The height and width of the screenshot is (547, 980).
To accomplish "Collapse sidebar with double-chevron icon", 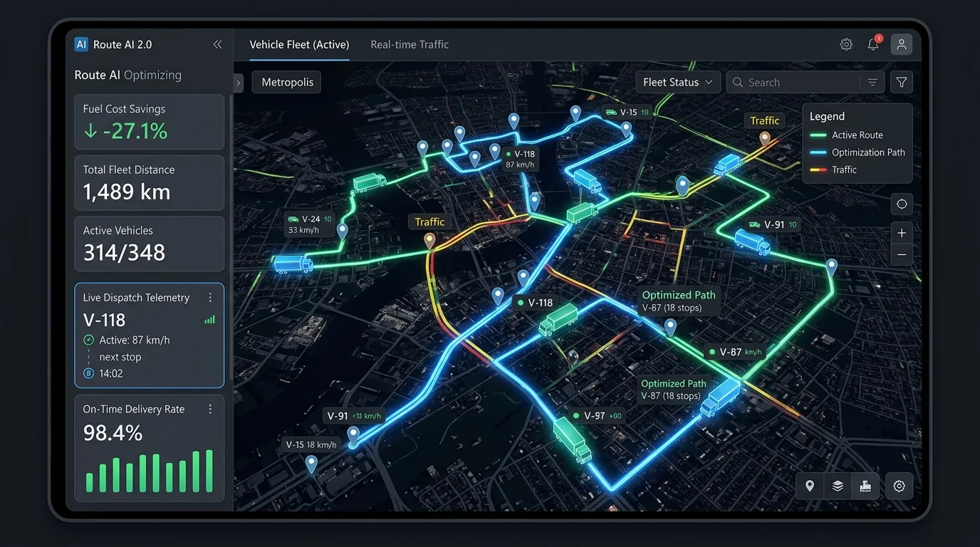I will [x=217, y=44].
